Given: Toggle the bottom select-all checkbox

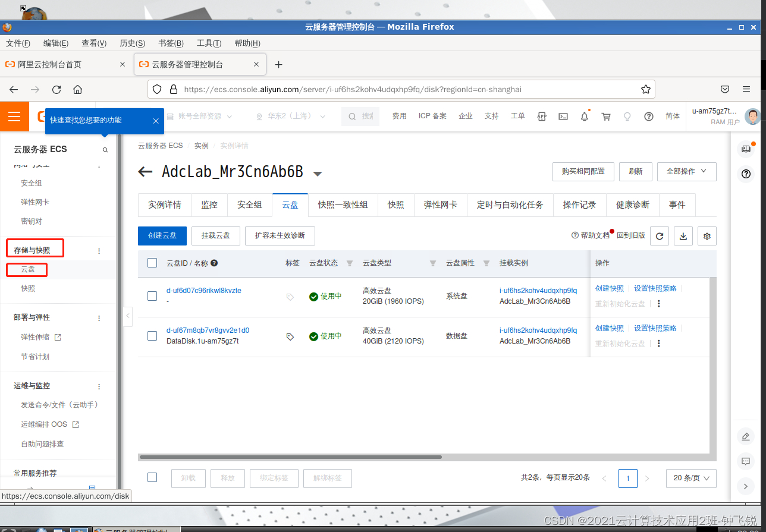Looking at the screenshot, I should click(x=152, y=477).
